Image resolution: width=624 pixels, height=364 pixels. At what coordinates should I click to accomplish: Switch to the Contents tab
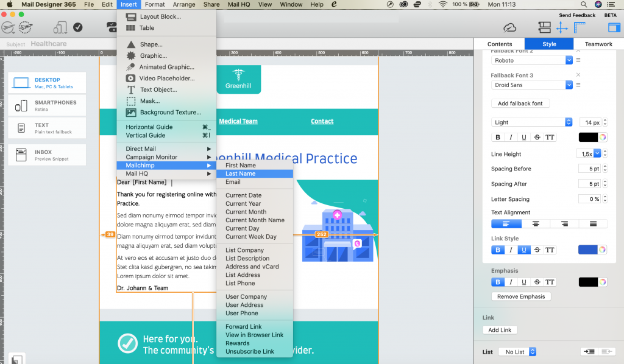tap(500, 44)
